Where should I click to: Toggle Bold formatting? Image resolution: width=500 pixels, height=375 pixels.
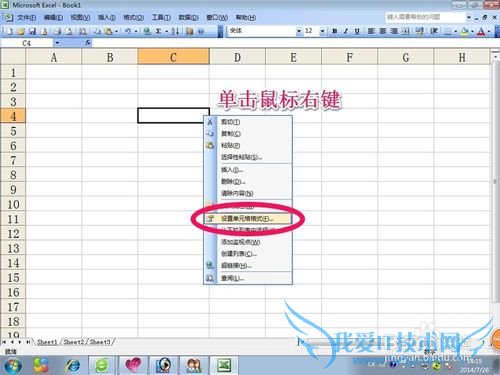[x=335, y=31]
